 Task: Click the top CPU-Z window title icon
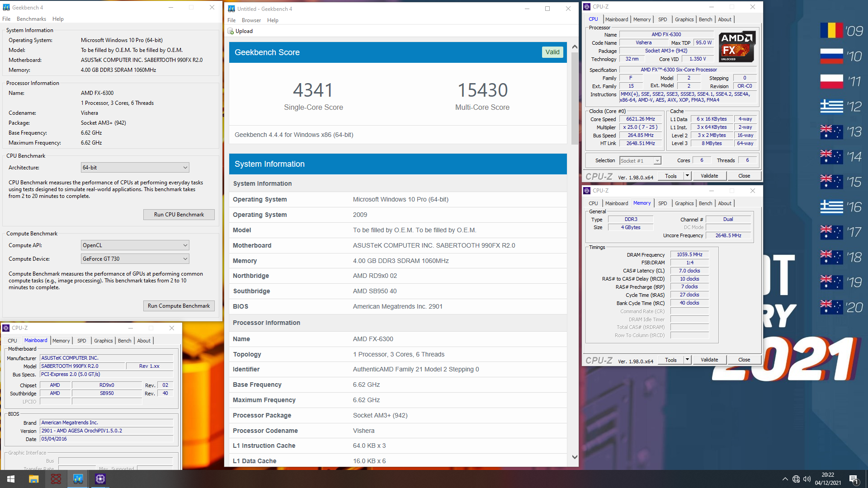(x=587, y=7)
